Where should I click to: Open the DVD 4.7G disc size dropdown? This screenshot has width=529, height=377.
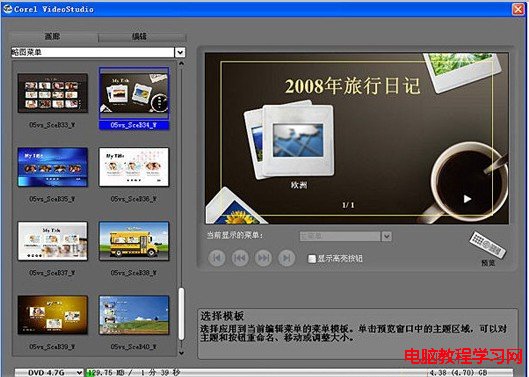point(79,373)
